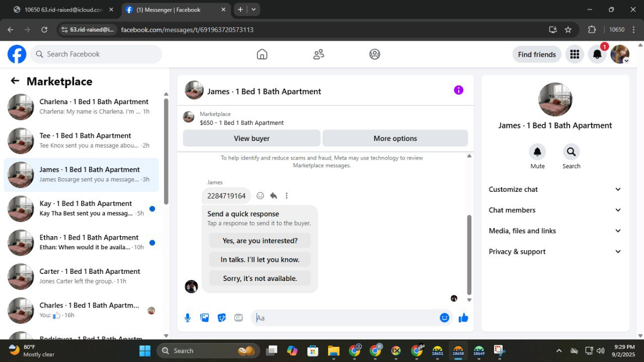This screenshot has height=362, width=644.
Task: Open the Friends icon in top navigation
Action: click(x=318, y=54)
